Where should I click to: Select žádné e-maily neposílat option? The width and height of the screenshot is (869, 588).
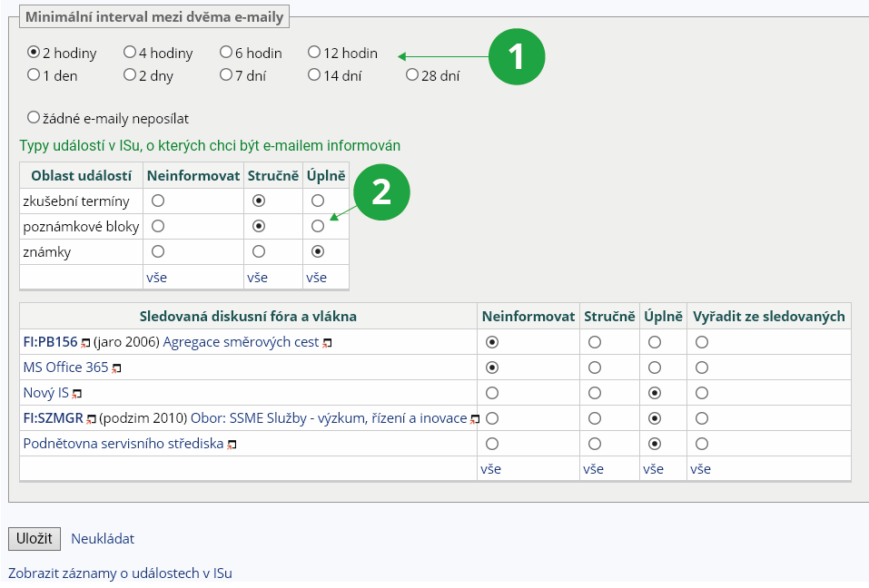click(34, 118)
